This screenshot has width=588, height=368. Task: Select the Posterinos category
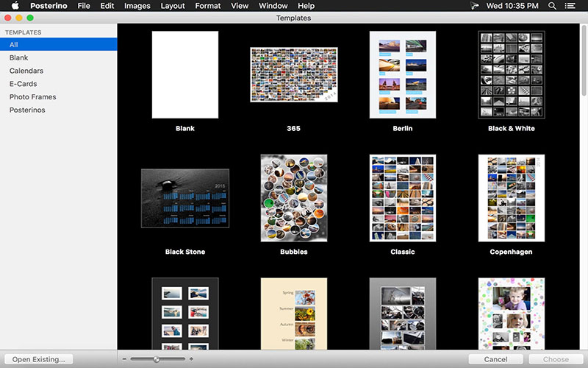pos(59,110)
